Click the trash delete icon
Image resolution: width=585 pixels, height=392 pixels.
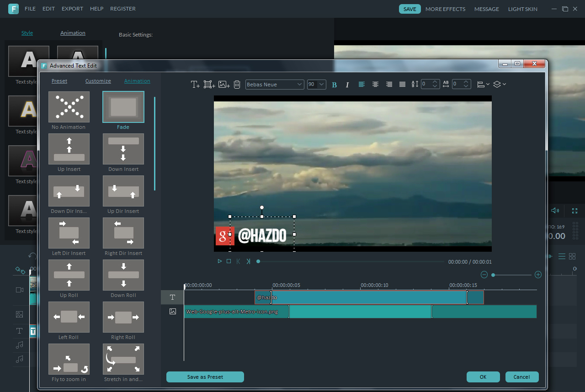click(x=237, y=84)
